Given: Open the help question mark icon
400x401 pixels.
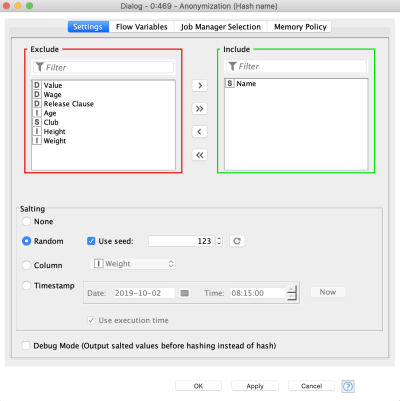Looking at the screenshot, I should click(348, 386).
